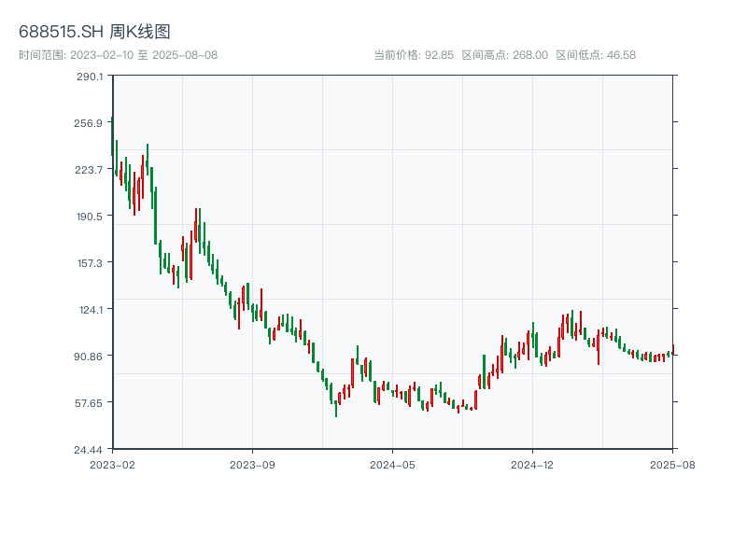The width and height of the screenshot is (747, 560).
Task: Click the 290.1 y-axis label
Action: [90, 76]
